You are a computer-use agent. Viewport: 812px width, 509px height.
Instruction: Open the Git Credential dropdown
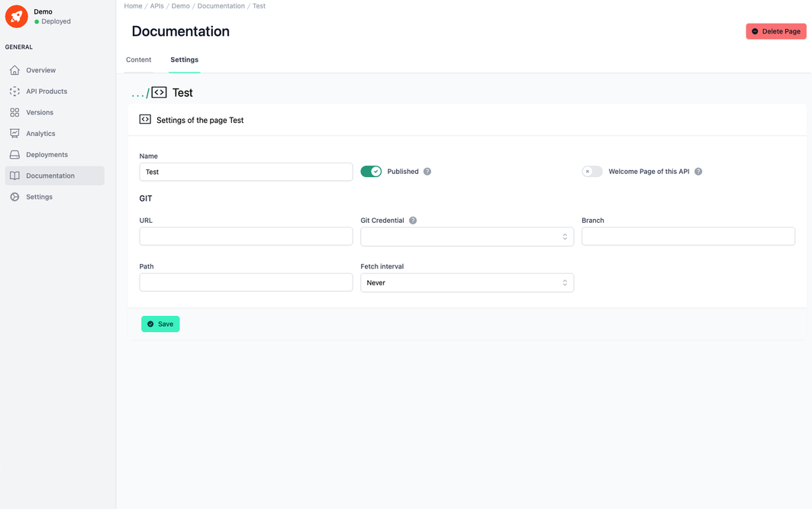click(466, 237)
